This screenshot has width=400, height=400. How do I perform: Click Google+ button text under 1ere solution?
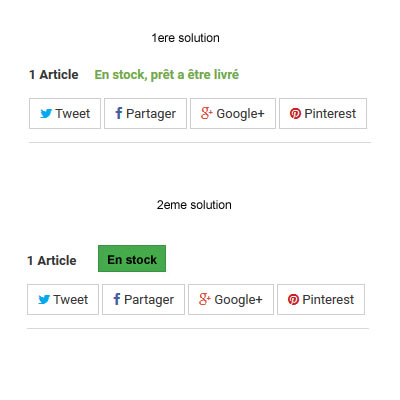click(x=240, y=114)
